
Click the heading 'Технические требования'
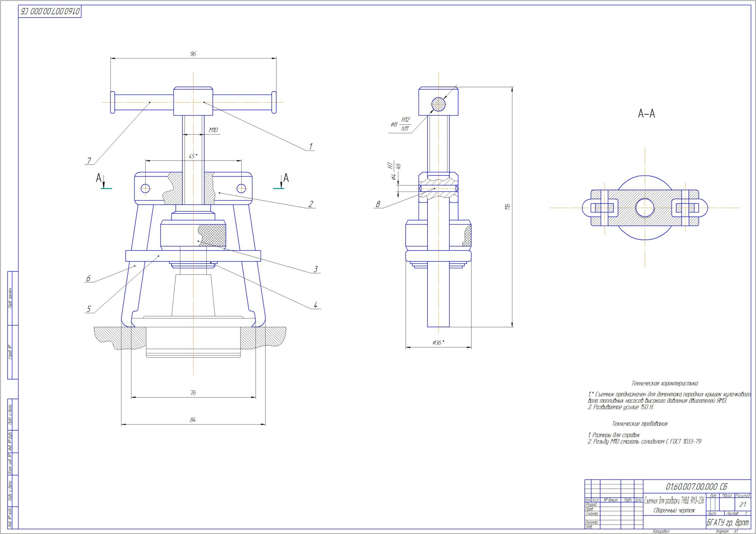coord(640,424)
